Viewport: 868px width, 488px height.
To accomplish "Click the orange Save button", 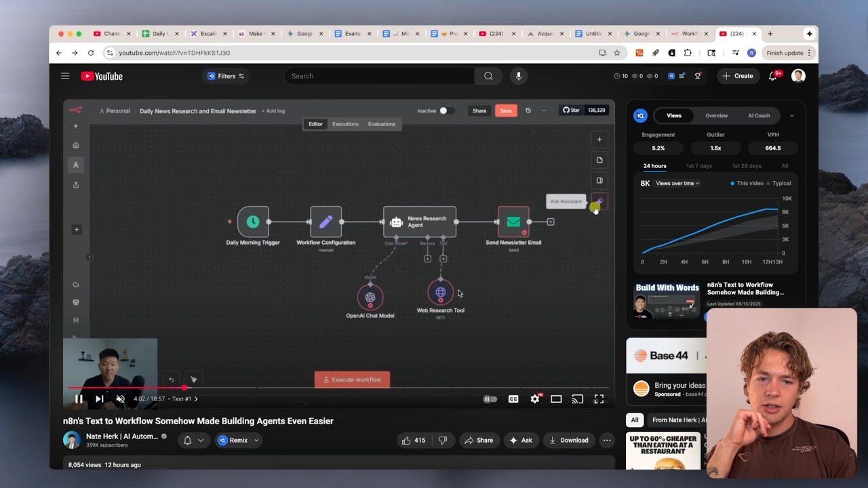I will point(506,110).
